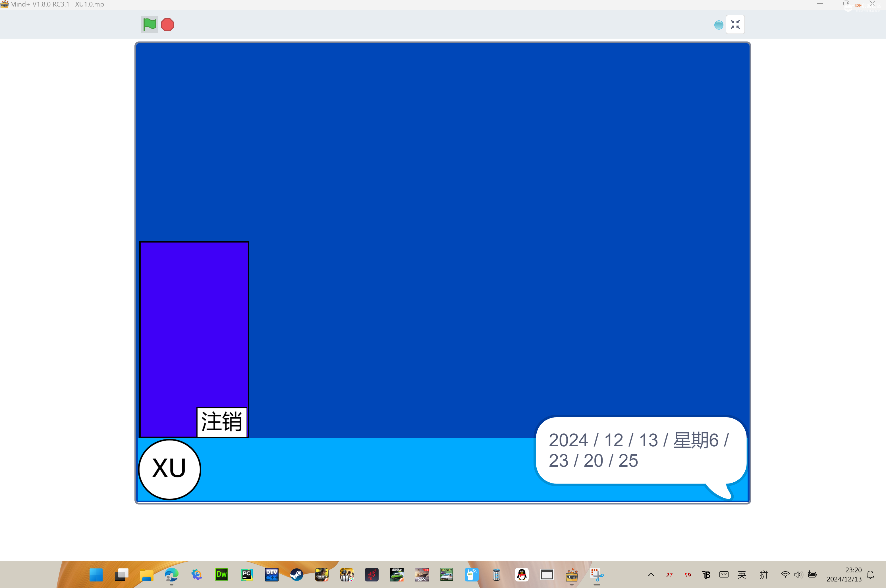Run the project with the green flag
Screen dimensions: 886x588
[149, 25]
